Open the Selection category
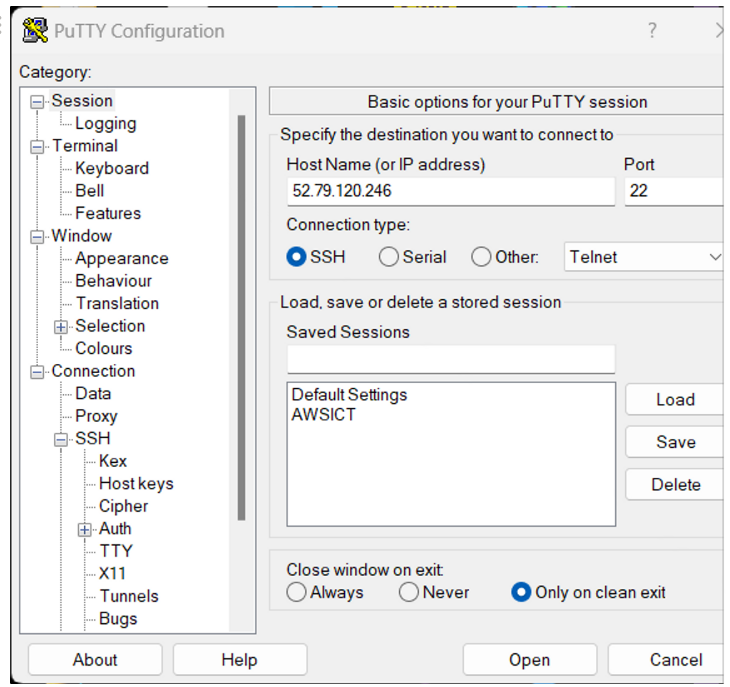This screenshot has width=730, height=687. 110,326
